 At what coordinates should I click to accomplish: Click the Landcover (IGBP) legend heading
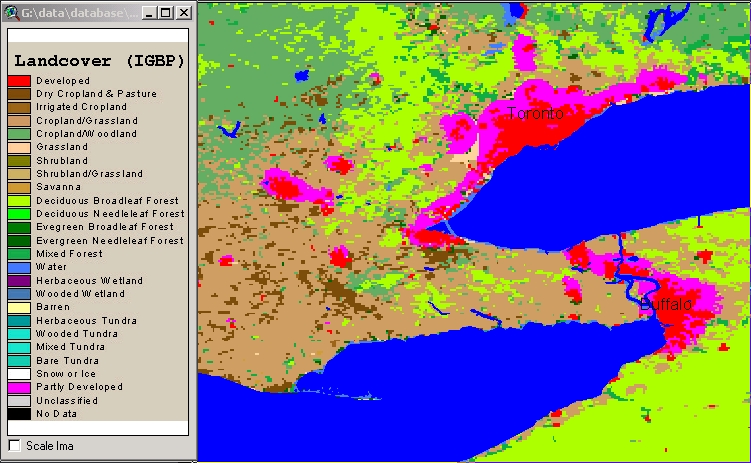tap(99, 61)
